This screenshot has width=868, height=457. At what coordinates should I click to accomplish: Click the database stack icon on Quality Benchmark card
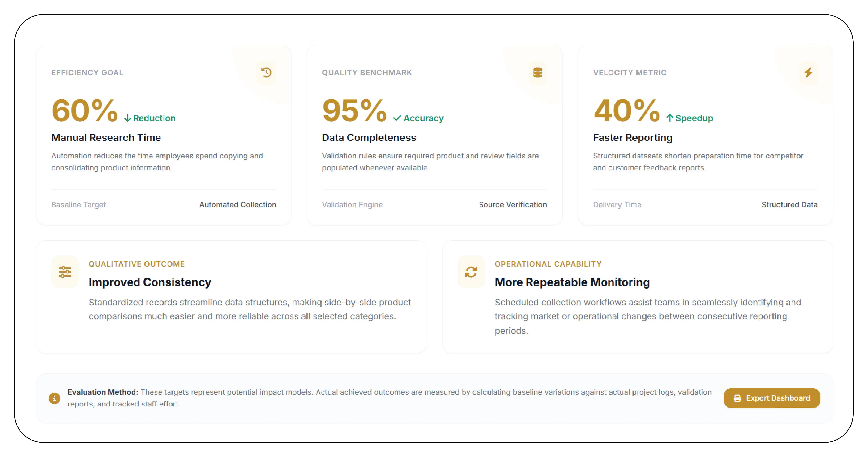coord(537,72)
